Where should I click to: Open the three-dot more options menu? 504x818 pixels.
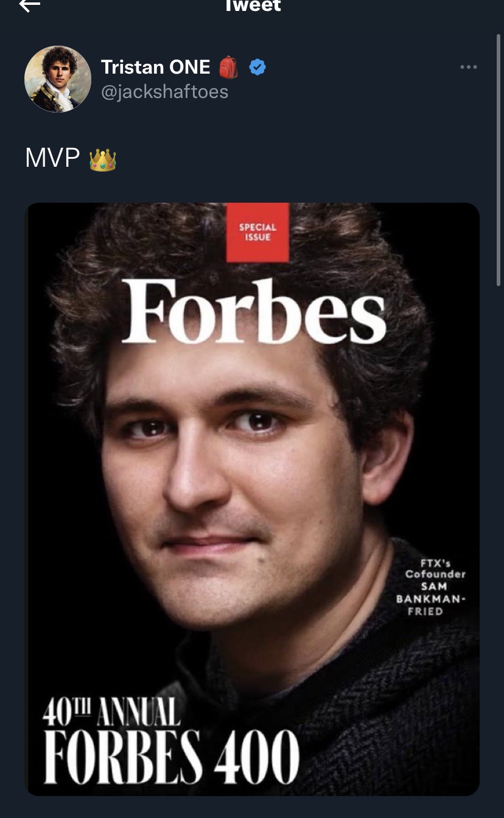click(x=468, y=67)
